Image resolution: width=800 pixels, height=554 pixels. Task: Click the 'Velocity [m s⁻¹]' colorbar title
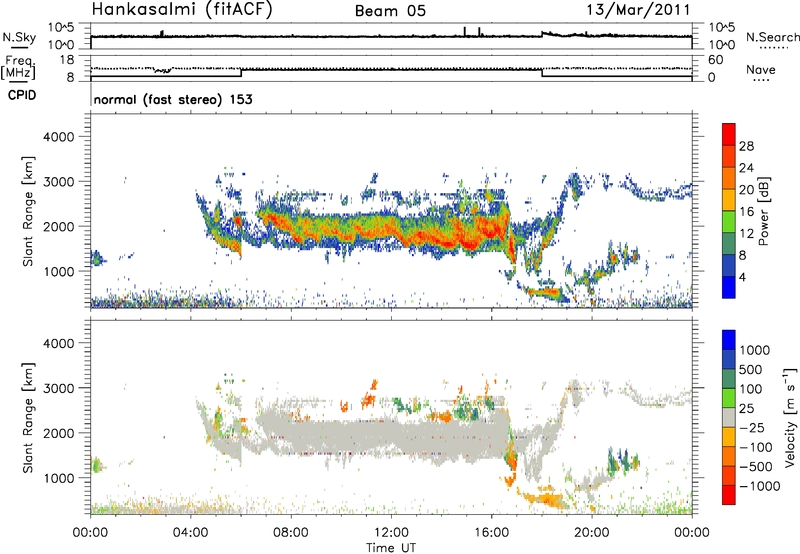790,417
